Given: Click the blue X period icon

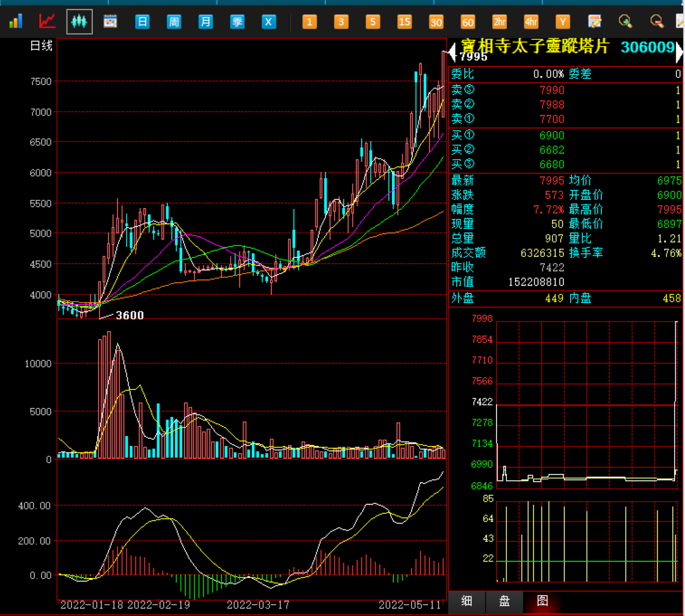Looking at the screenshot, I should tap(269, 22).
